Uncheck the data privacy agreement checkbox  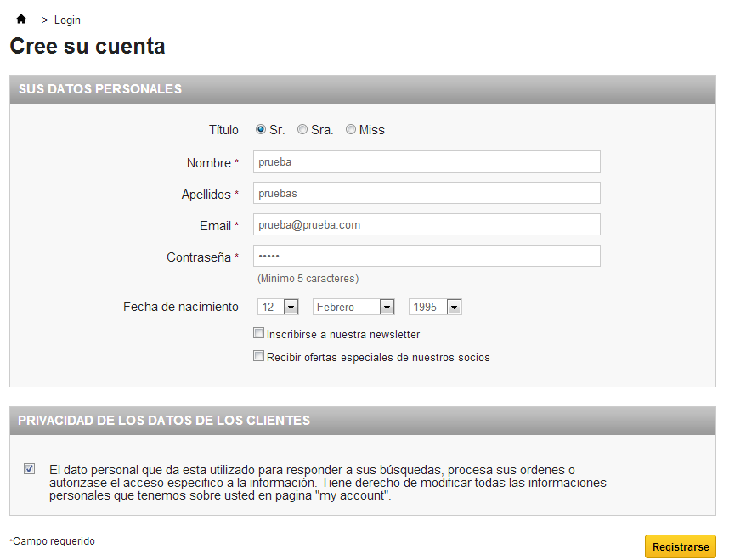point(29,469)
